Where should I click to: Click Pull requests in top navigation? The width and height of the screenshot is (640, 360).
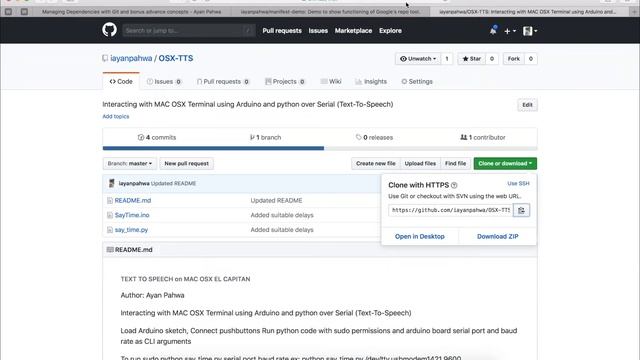pos(282,31)
